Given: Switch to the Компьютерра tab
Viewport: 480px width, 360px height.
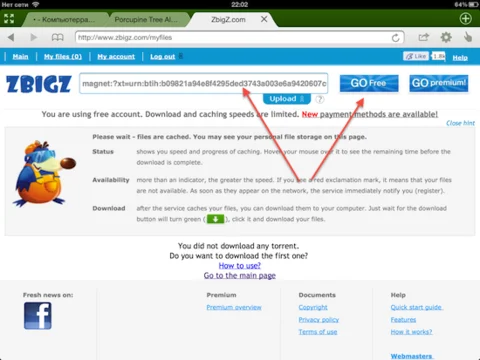Looking at the screenshot, I should coord(64,20).
